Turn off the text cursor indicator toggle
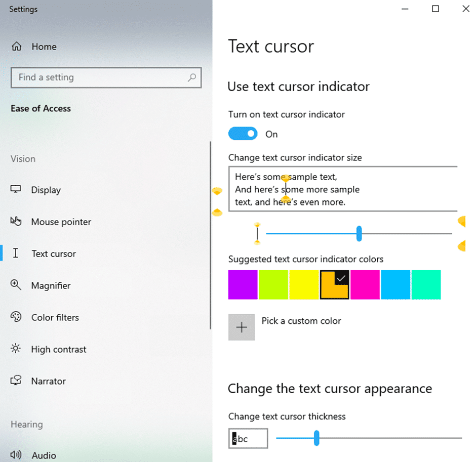 tap(243, 134)
